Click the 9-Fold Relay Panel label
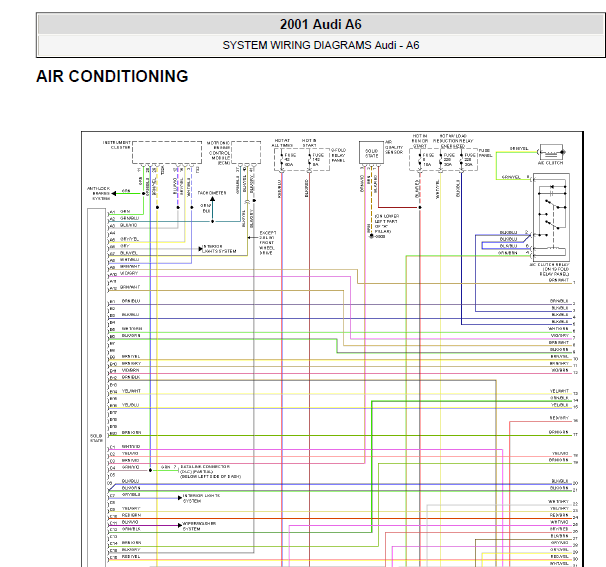Screen dimensions: 606x567 click(x=339, y=155)
